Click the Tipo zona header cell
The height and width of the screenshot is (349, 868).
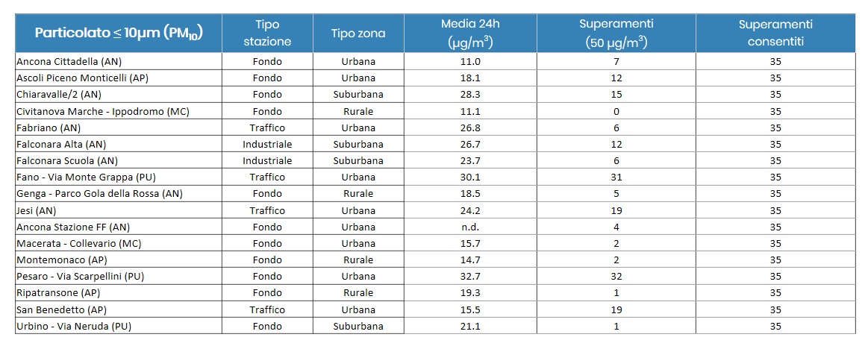(x=358, y=34)
